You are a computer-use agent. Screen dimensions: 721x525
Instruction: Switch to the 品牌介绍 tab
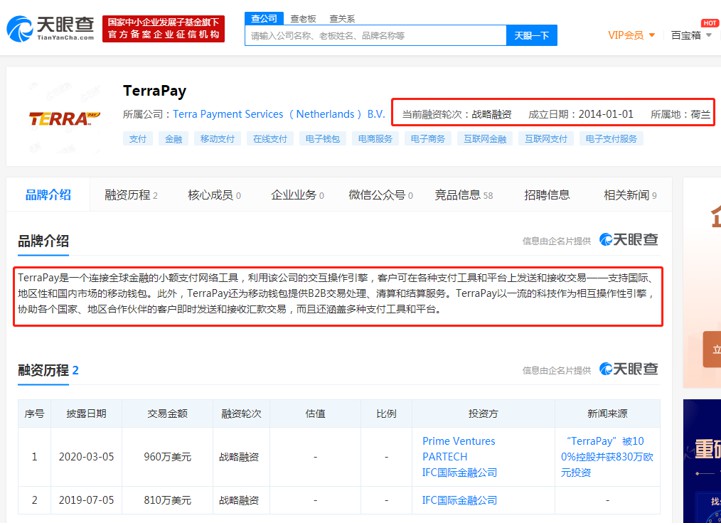(48, 195)
